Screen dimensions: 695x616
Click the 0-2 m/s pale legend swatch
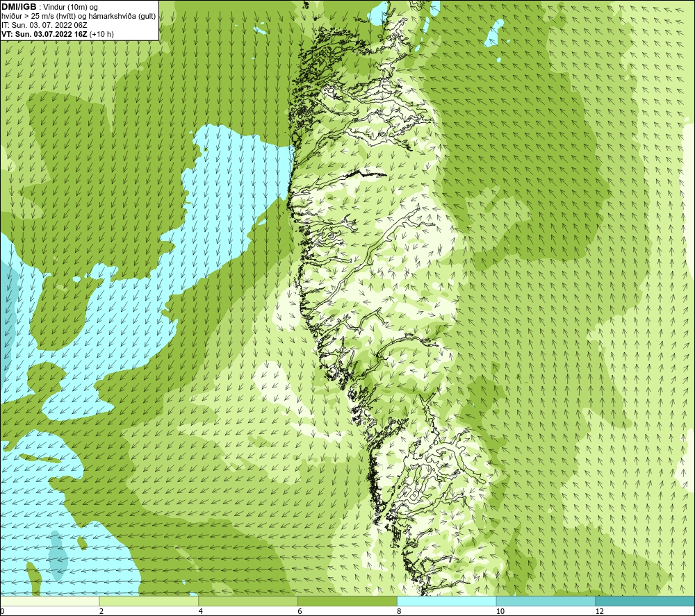pos(49,601)
